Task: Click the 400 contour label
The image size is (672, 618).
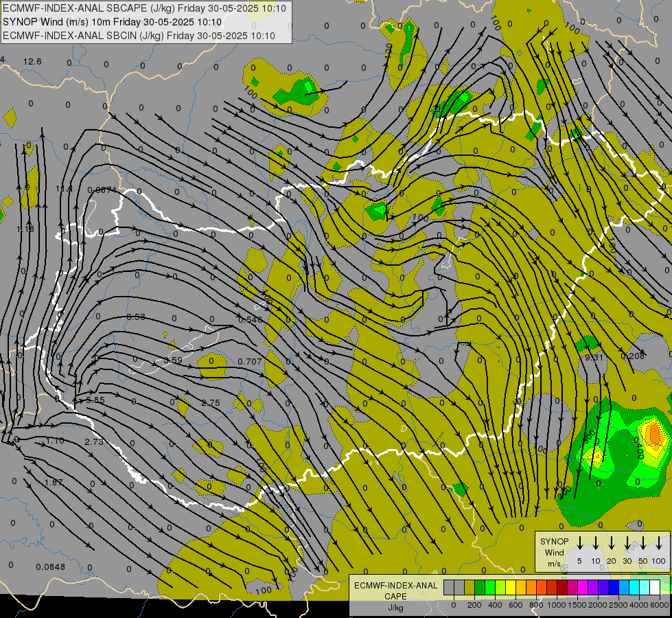Action: (639, 450)
